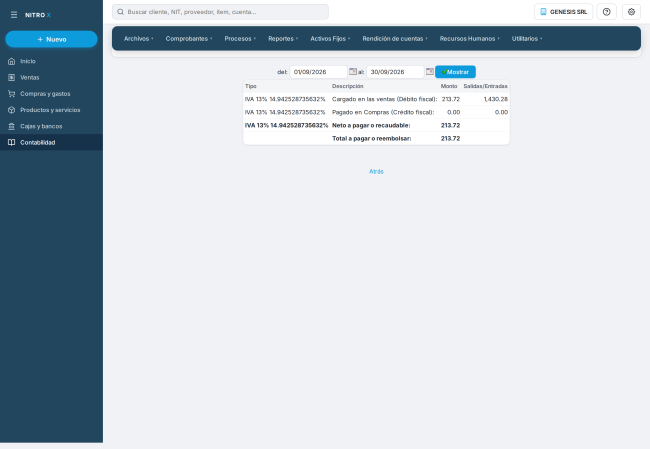Open Cajas y bancos section

(x=51, y=126)
